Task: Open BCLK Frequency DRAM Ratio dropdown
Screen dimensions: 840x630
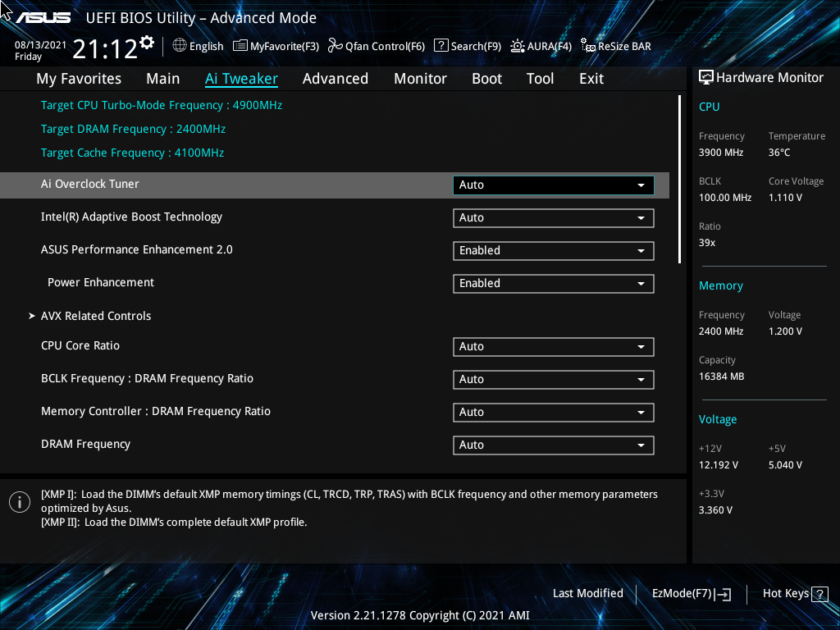Action: click(554, 379)
